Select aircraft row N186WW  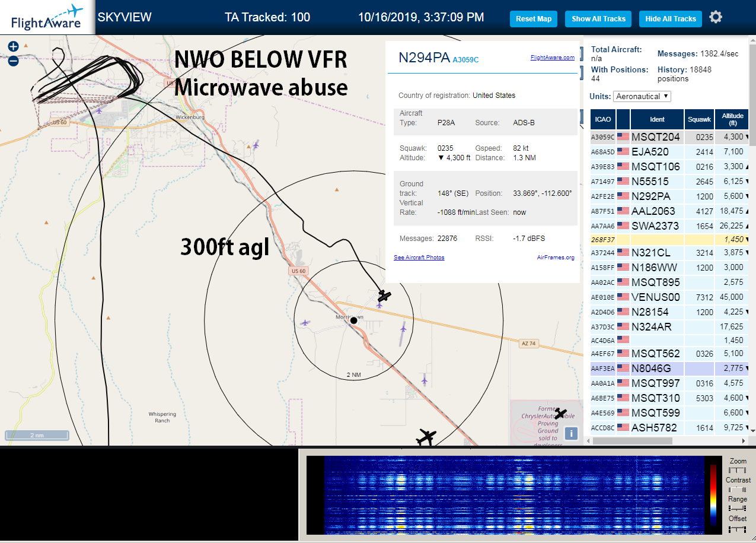tap(670, 267)
